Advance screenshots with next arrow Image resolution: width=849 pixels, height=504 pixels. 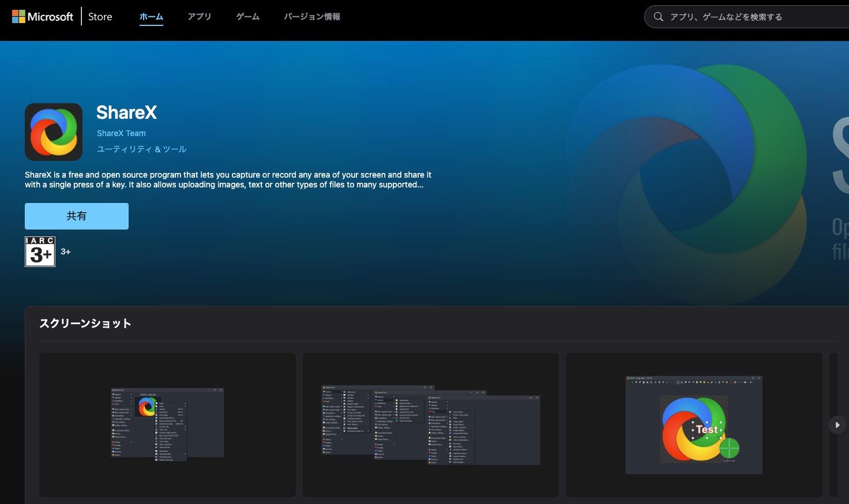837,425
